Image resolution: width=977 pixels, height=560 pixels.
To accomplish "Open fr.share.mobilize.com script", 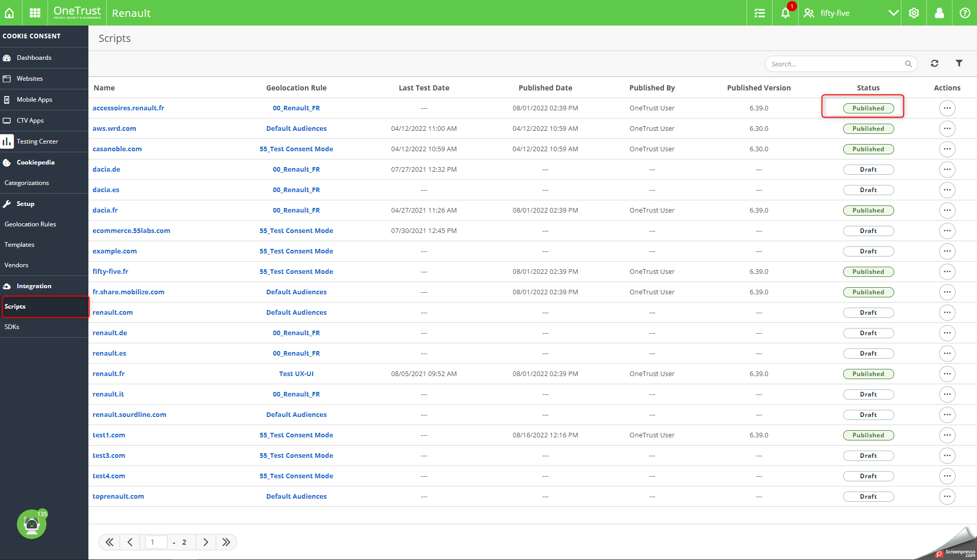I will pos(128,292).
